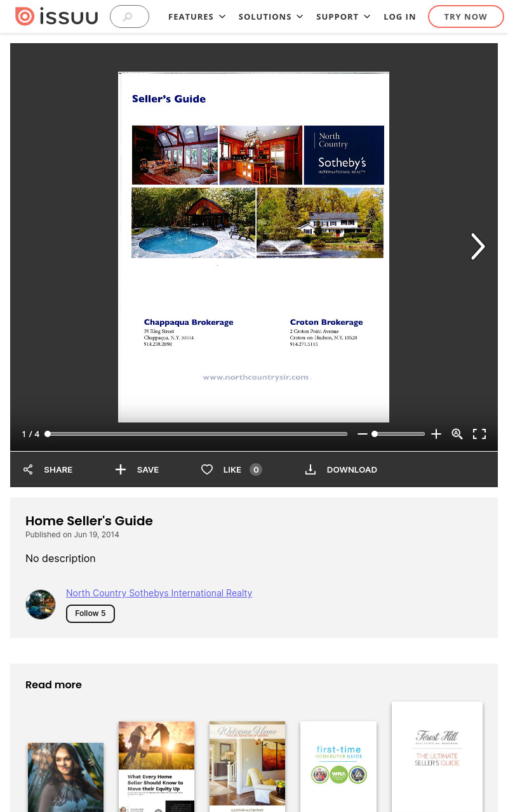508x812 pixels.
Task: Click the share network icon
Action: [x=28, y=469]
